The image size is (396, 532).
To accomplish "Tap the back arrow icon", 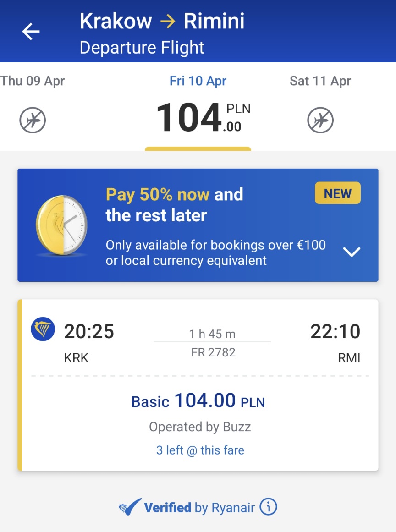I will point(31,32).
